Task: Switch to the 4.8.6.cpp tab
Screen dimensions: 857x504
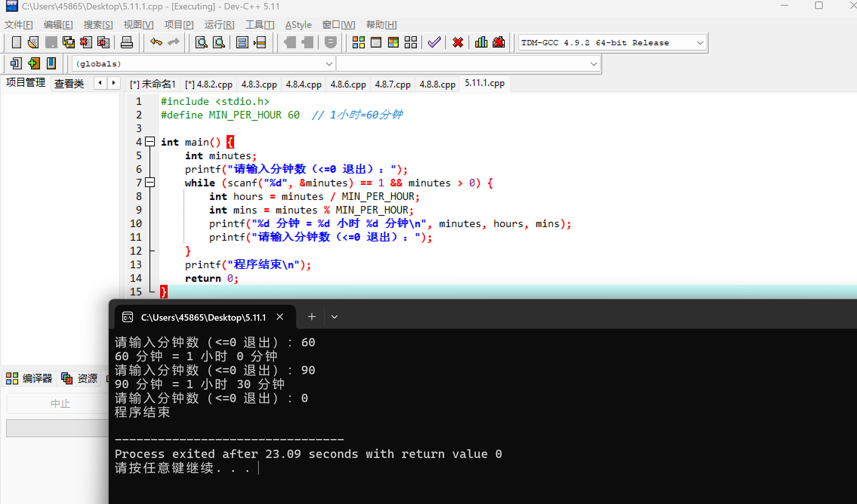Action: 348,84
